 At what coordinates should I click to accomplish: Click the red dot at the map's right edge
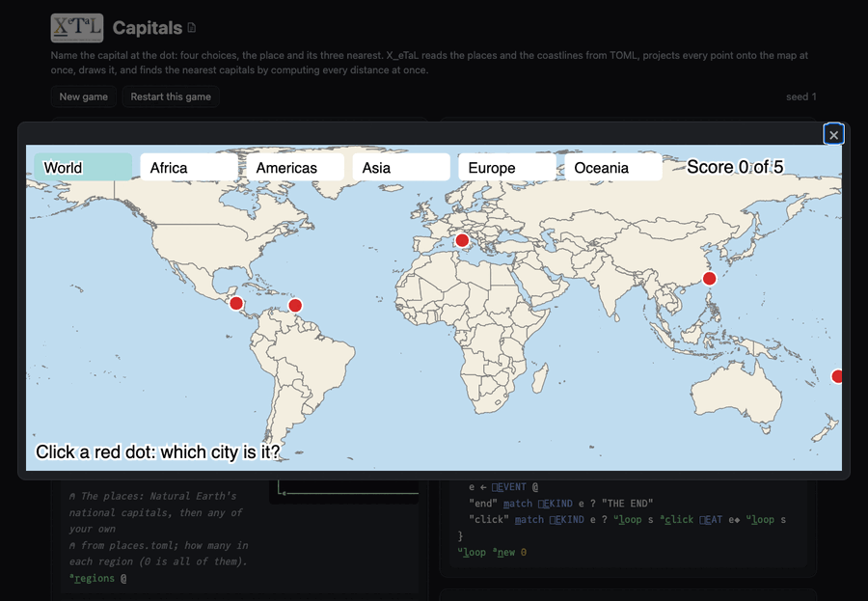837,376
